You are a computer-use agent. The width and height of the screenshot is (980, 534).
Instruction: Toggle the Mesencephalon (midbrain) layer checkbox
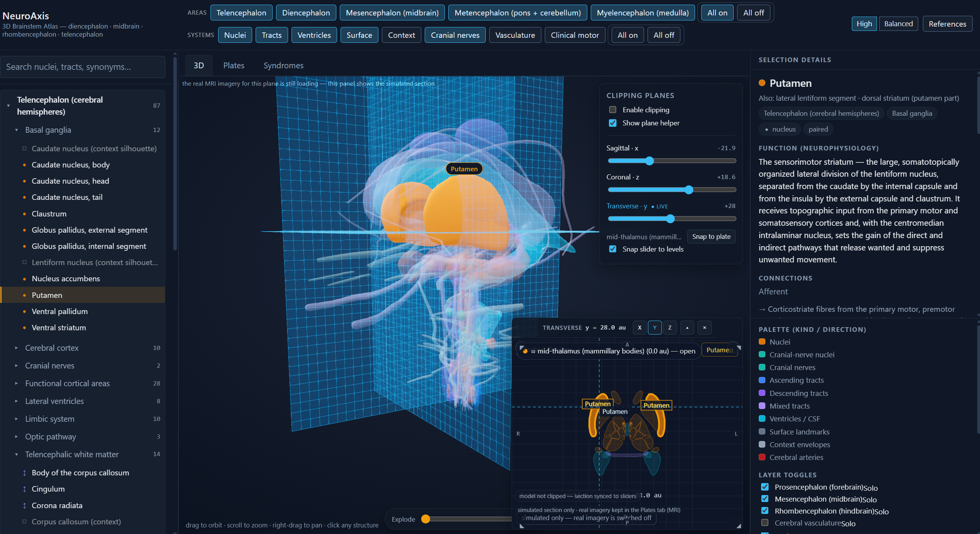pos(765,499)
